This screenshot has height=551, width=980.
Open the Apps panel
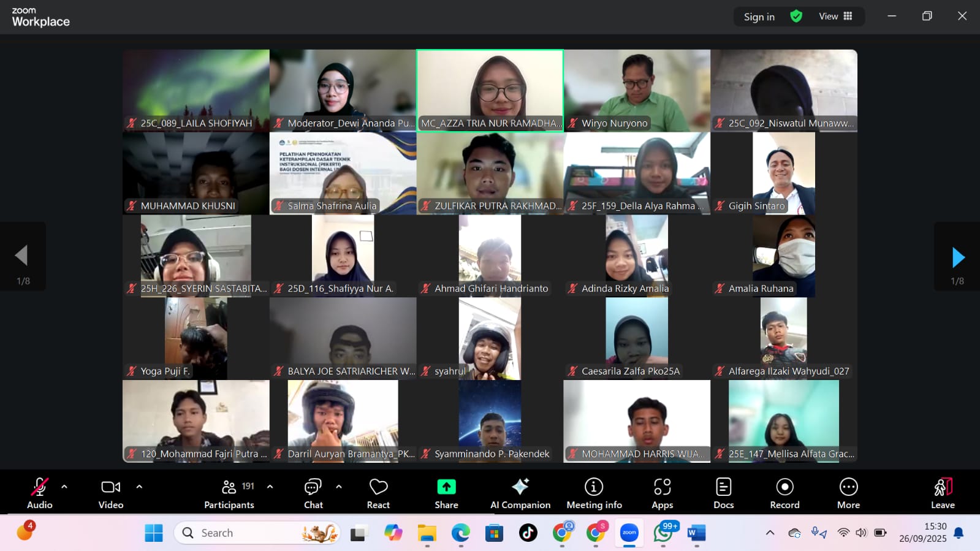(662, 493)
